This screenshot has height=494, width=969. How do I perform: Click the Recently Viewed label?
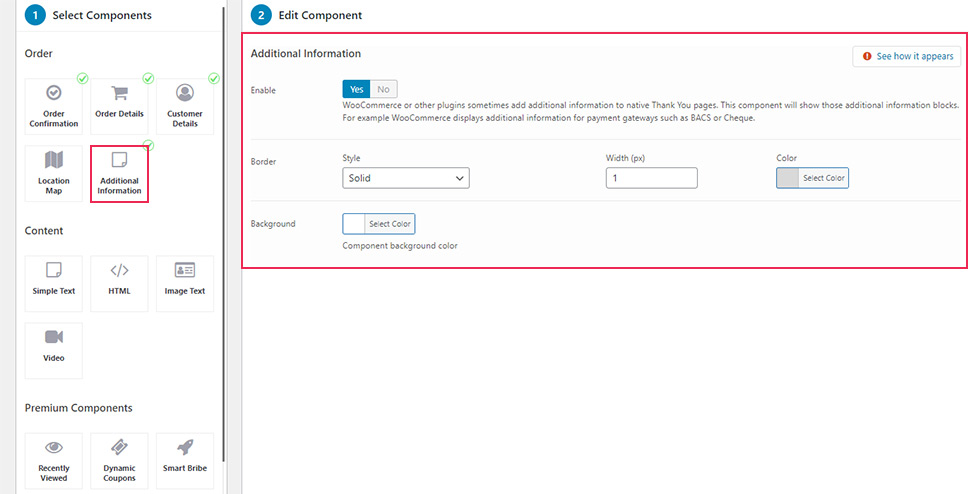pyautogui.click(x=54, y=473)
